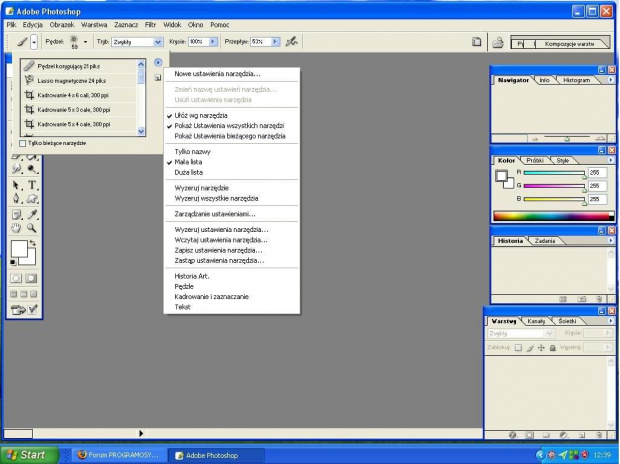This screenshot has width=620, height=464.
Task: Select the Path Selection arrow tool
Action: [16, 185]
